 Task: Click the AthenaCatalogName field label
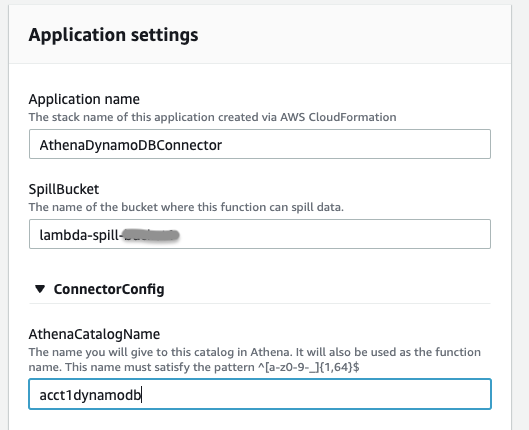94,334
